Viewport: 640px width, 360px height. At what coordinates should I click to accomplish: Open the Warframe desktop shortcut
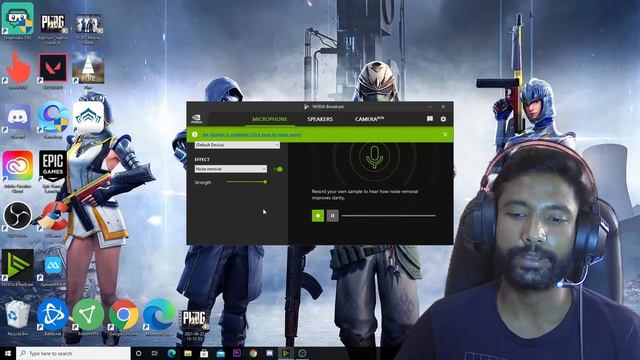pos(88,119)
